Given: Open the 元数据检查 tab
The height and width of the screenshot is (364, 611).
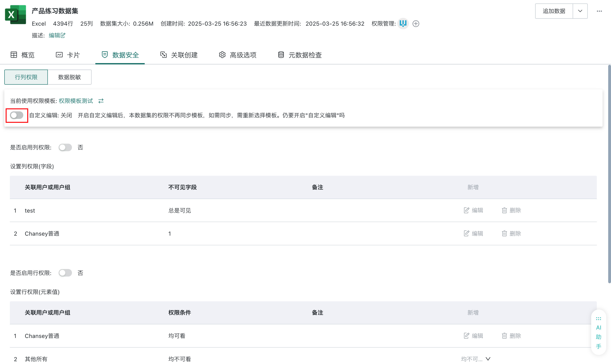Looking at the screenshot, I should (300, 55).
